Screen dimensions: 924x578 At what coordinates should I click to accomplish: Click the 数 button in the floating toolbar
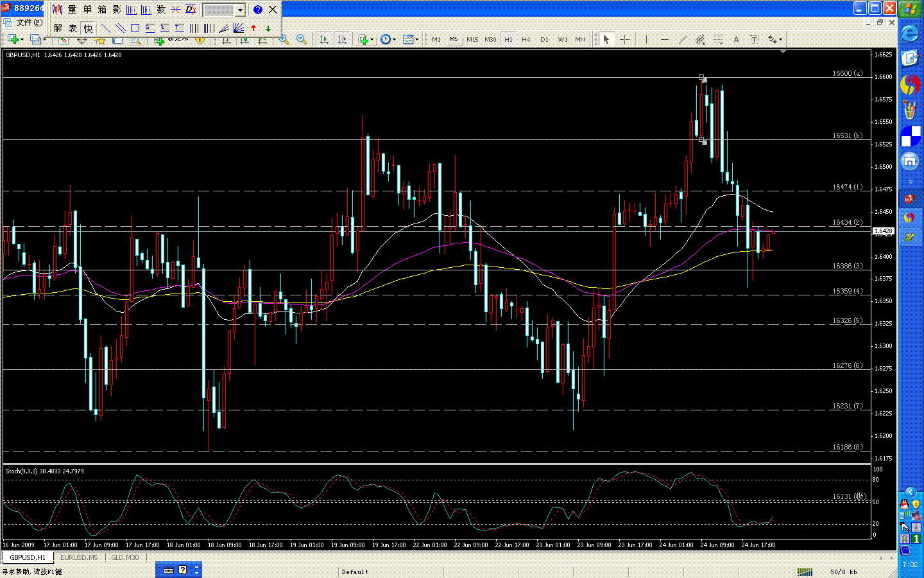click(161, 10)
